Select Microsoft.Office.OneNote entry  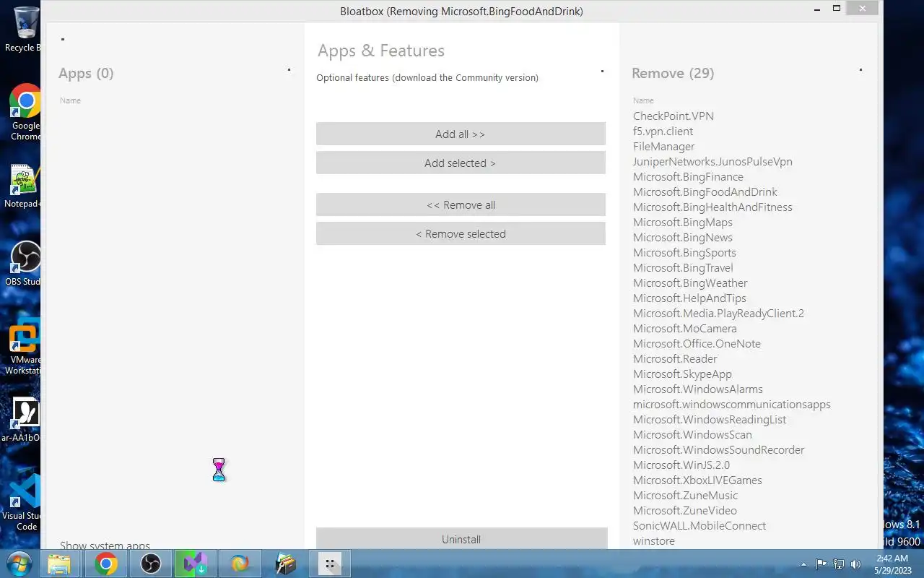point(697,343)
